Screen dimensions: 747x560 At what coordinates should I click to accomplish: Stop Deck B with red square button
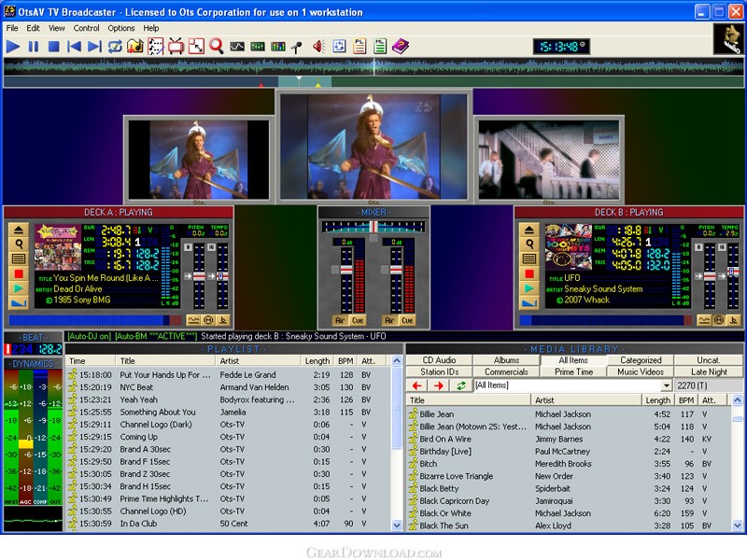pyautogui.click(x=529, y=273)
